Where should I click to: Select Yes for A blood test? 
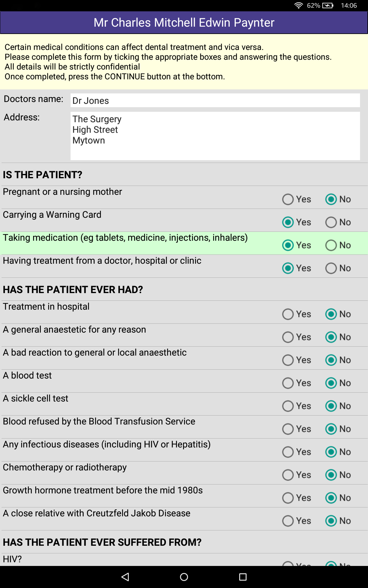tap(287, 383)
